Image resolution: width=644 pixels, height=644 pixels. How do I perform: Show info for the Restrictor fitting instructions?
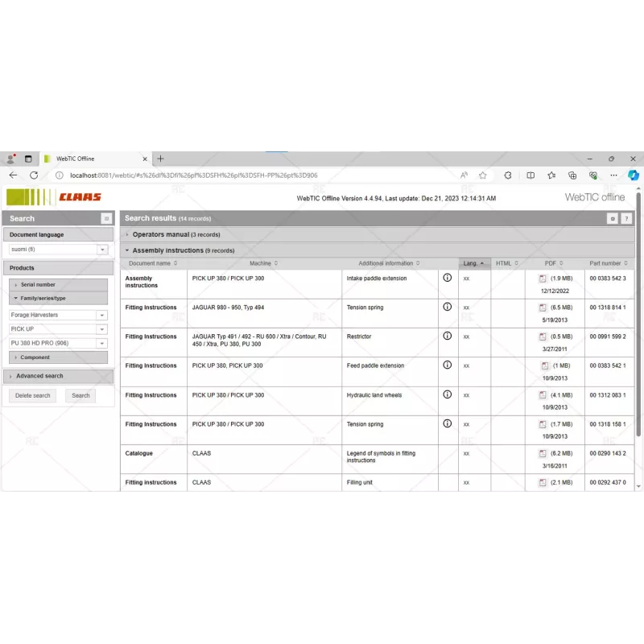tap(448, 336)
